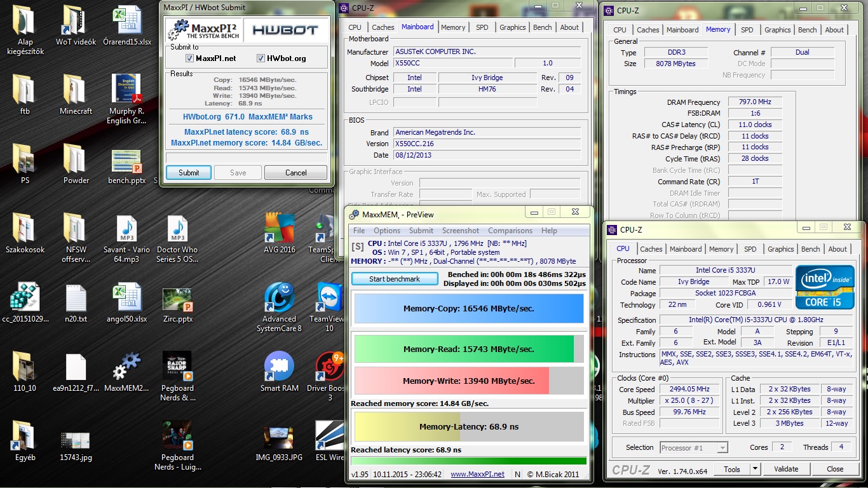Click the Tools button in CPU-Z

point(732,469)
